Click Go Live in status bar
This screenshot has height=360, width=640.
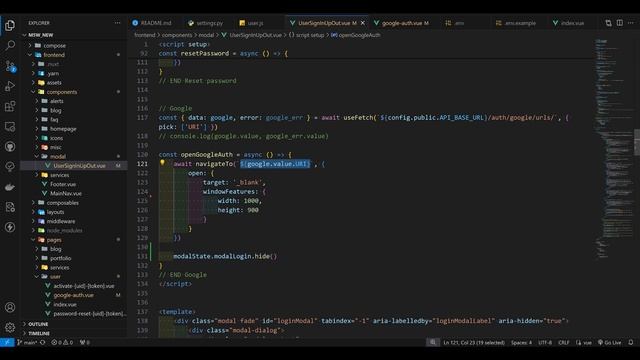click(x=609, y=342)
